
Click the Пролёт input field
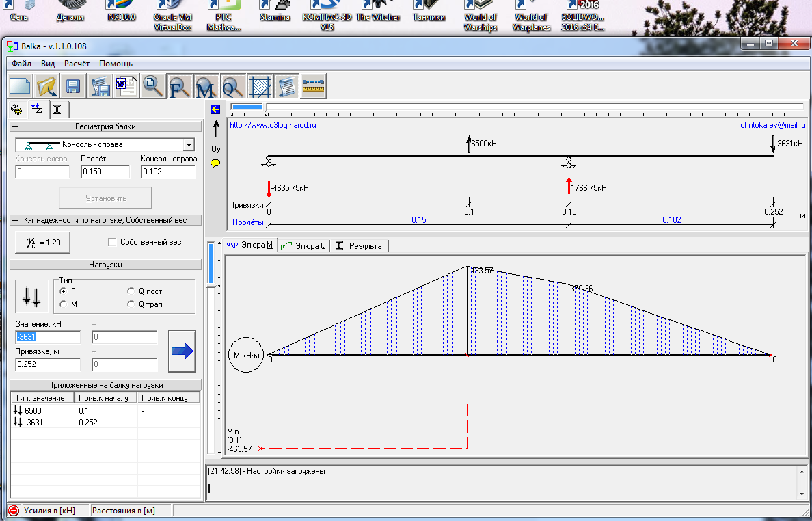[x=105, y=172]
